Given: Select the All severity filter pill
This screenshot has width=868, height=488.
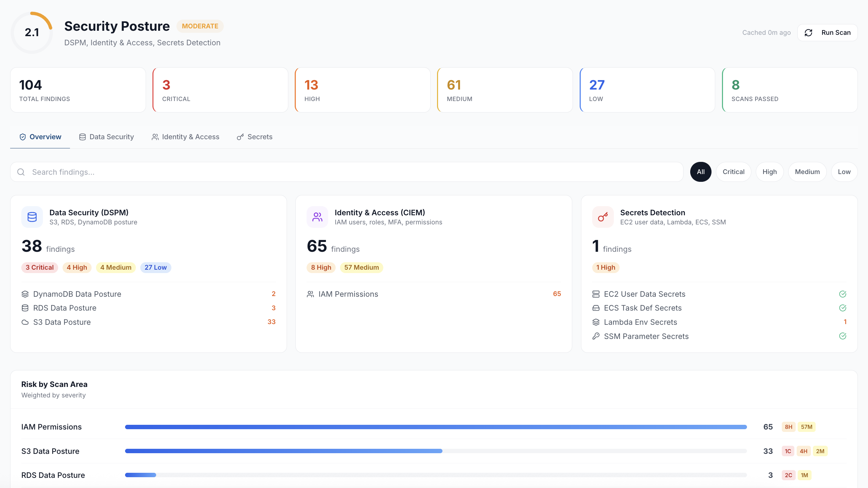Looking at the screenshot, I should (x=701, y=172).
